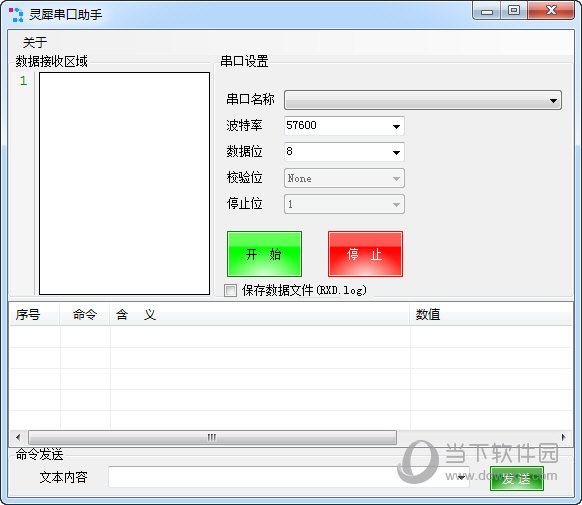
Task: Click the 灵犀串口助手 app icon in title bar
Action: coord(16,14)
